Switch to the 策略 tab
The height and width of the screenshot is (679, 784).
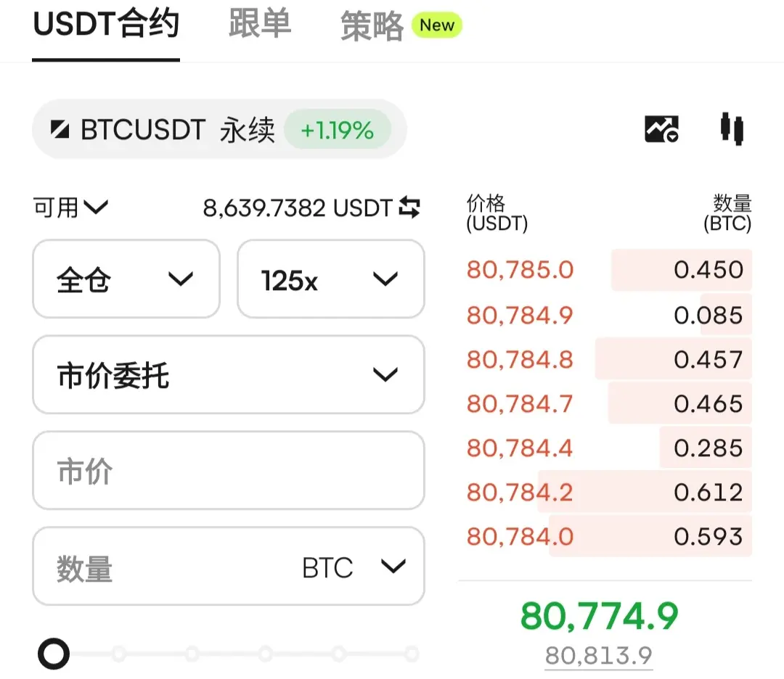coord(372,26)
